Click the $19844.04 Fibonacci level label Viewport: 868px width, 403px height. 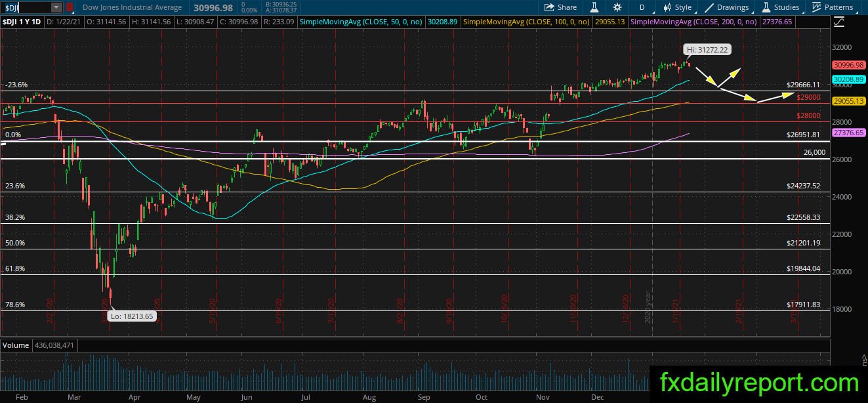[803, 268]
